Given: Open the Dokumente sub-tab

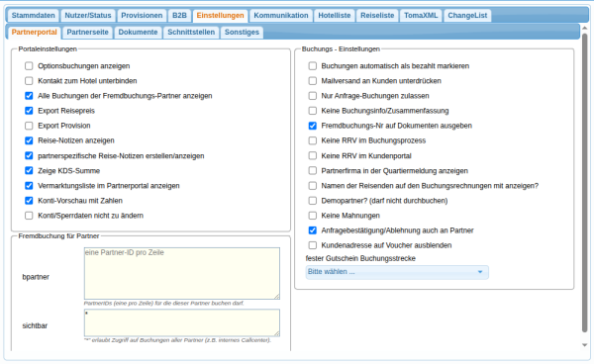Looking at the screenshot, I should (138, 33).
